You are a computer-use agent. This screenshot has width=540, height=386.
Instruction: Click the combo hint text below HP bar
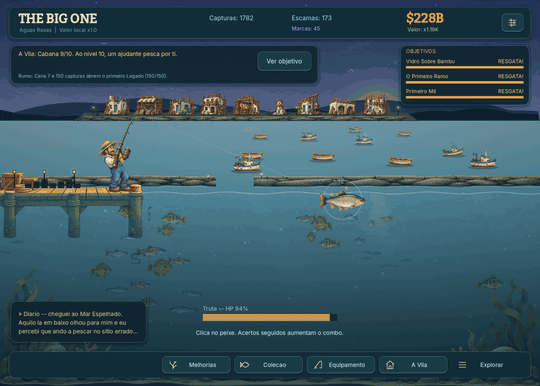(x=269, y=333)
